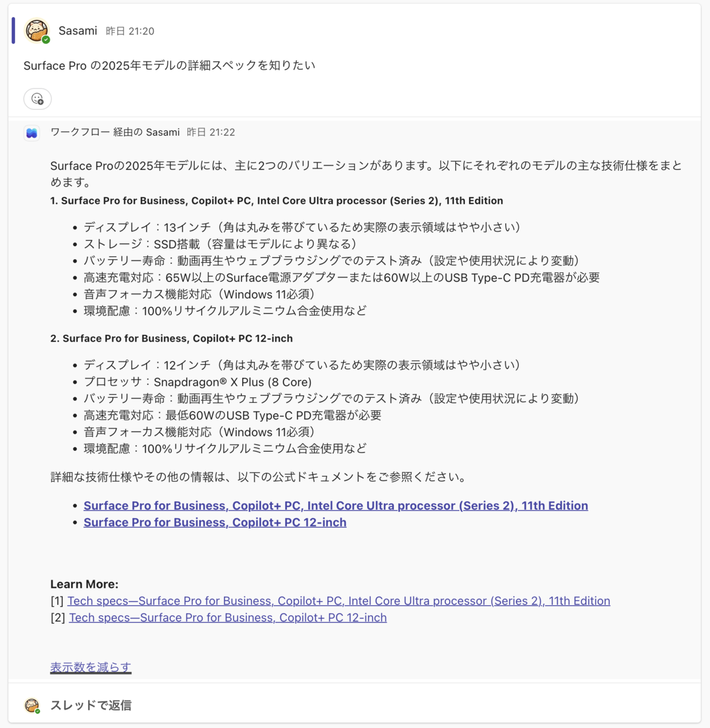Click the intro sentence about 2つのバリエーション
Screen dimensions: 710x728
(366, 174)
